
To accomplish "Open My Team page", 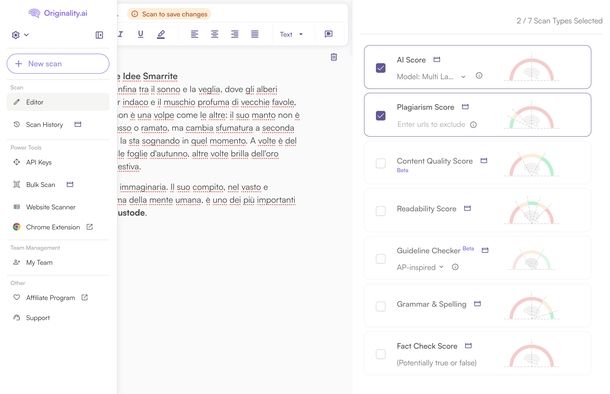I will [39, 263].
